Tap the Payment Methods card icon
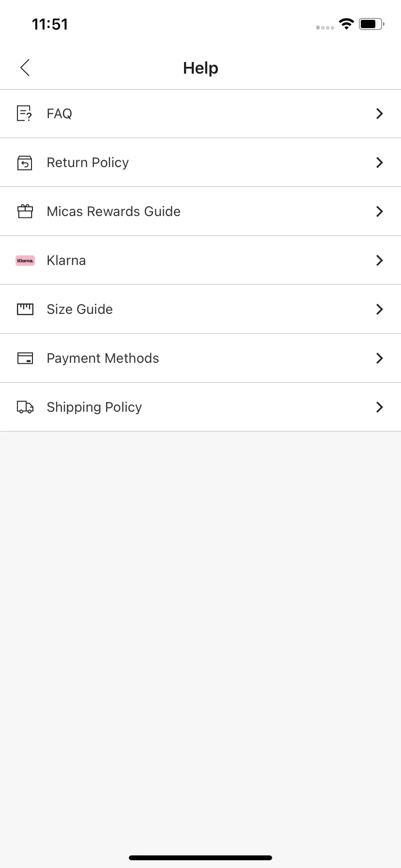401x868 pixels. [x=25, y=358]
